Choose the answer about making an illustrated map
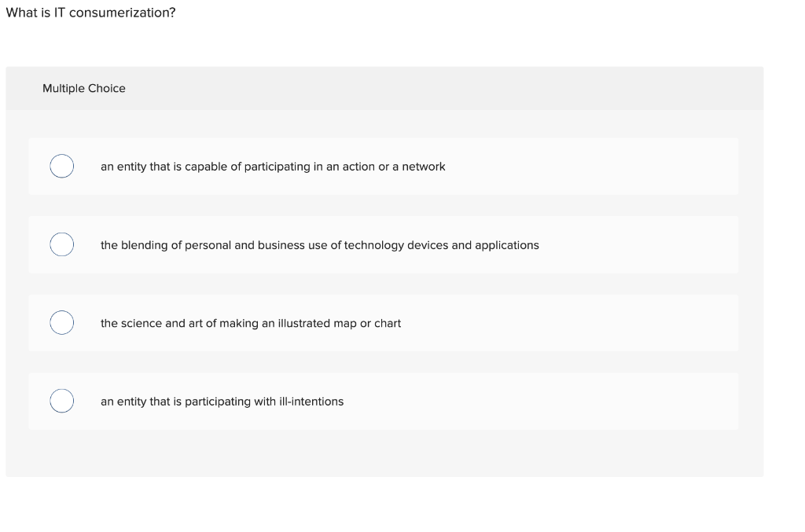 click(x=251, y=322)
